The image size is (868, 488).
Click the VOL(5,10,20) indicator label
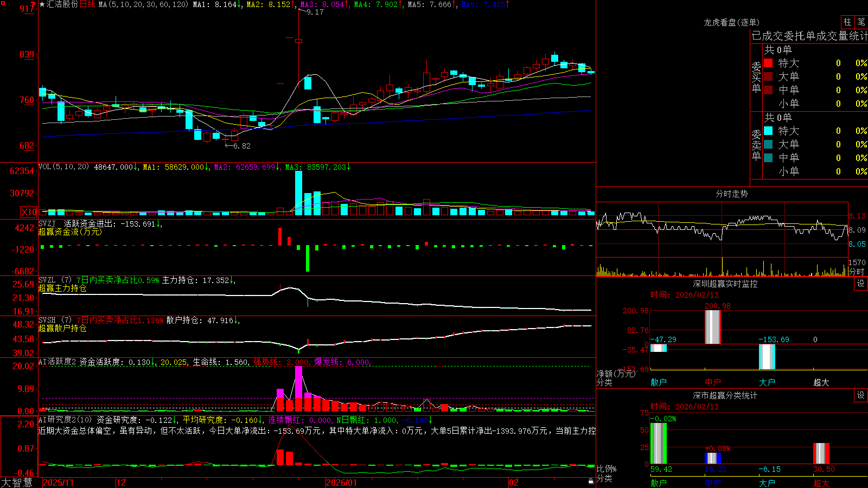pyautogui.click(x=63, y=167)
